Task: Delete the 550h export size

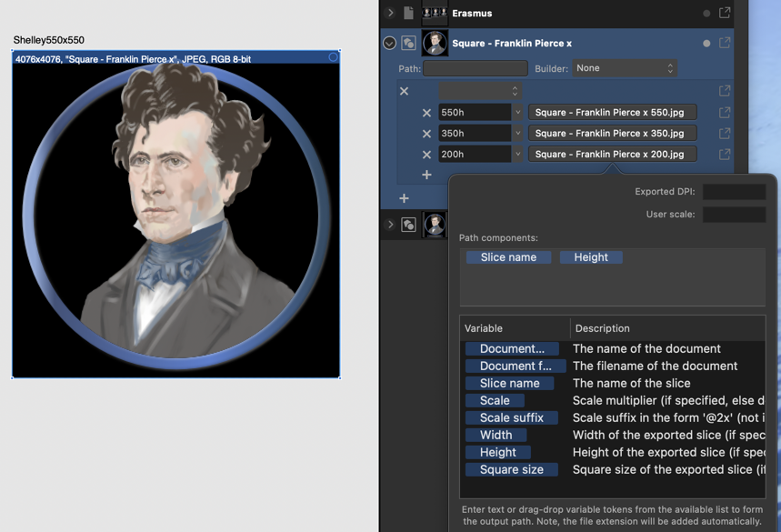Action: point(426,113)
